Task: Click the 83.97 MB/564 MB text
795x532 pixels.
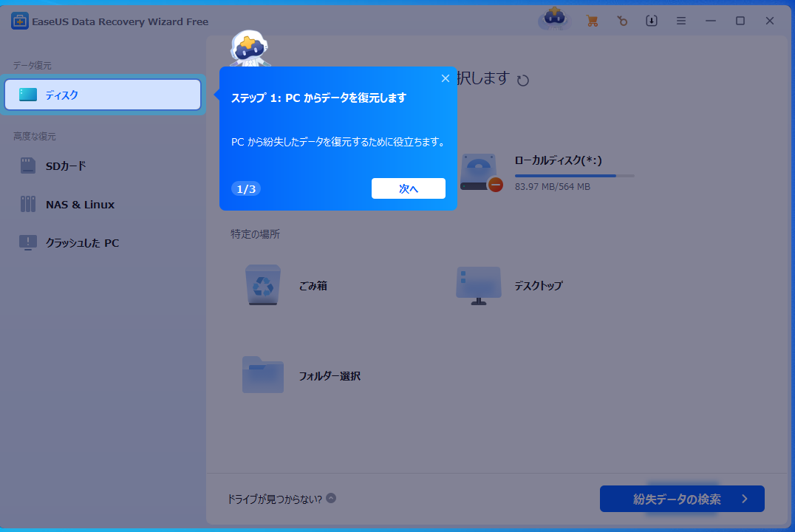Action: (x=553, y=187)
